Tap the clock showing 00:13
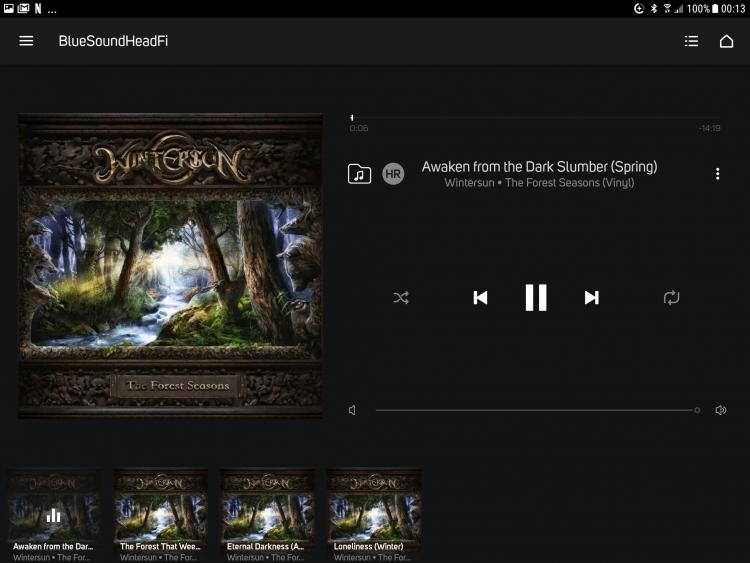 [x=733, y=9]
